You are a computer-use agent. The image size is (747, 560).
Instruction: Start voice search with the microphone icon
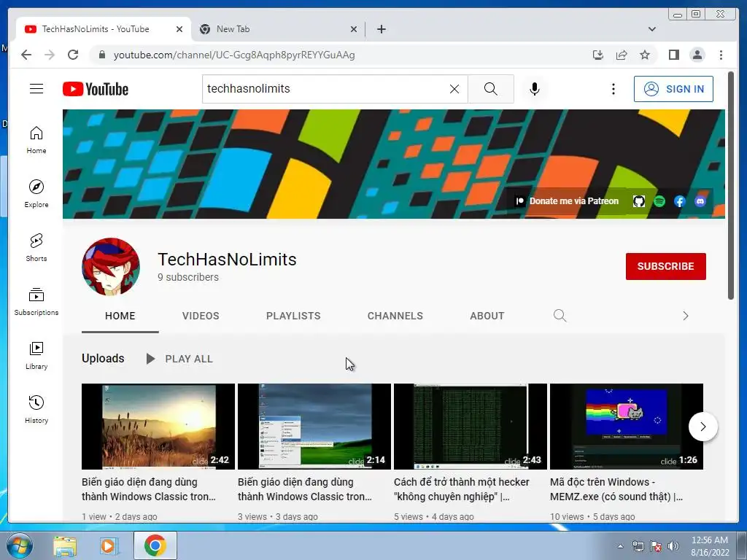coord(535,89)
